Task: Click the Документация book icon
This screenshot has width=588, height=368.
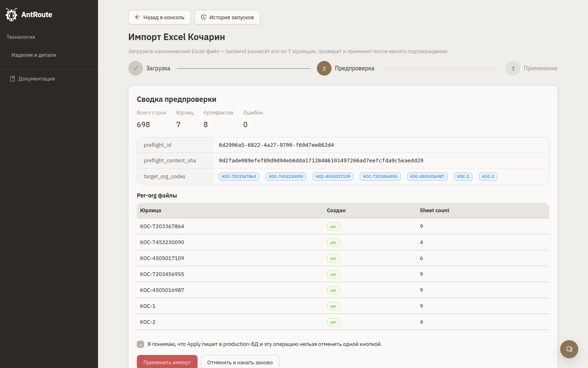Action: pos(13,79)
